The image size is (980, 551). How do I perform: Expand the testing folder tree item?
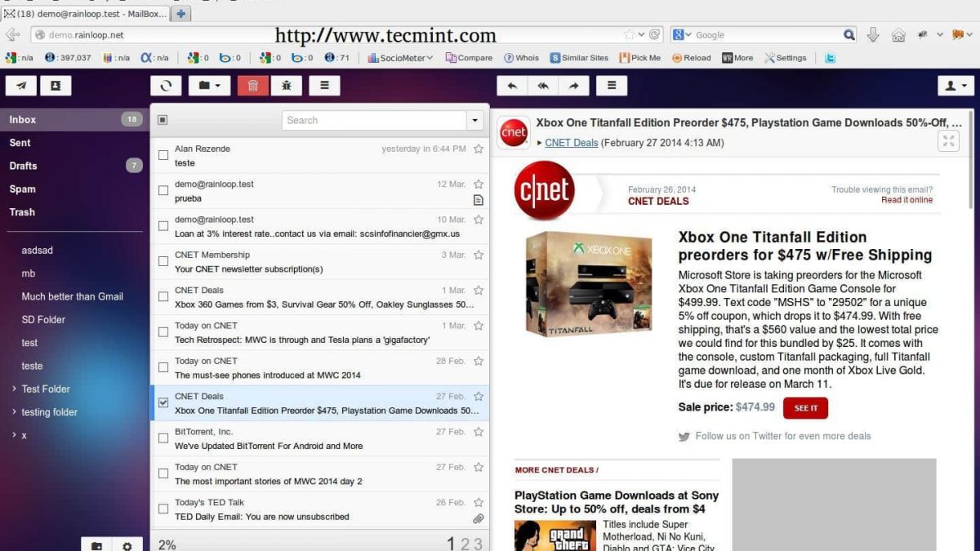[14, 412]
